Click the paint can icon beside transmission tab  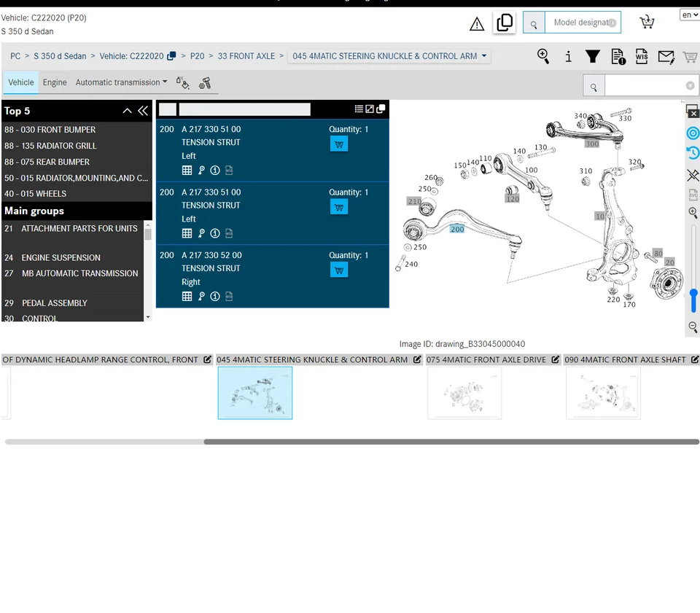coord(182,83)
